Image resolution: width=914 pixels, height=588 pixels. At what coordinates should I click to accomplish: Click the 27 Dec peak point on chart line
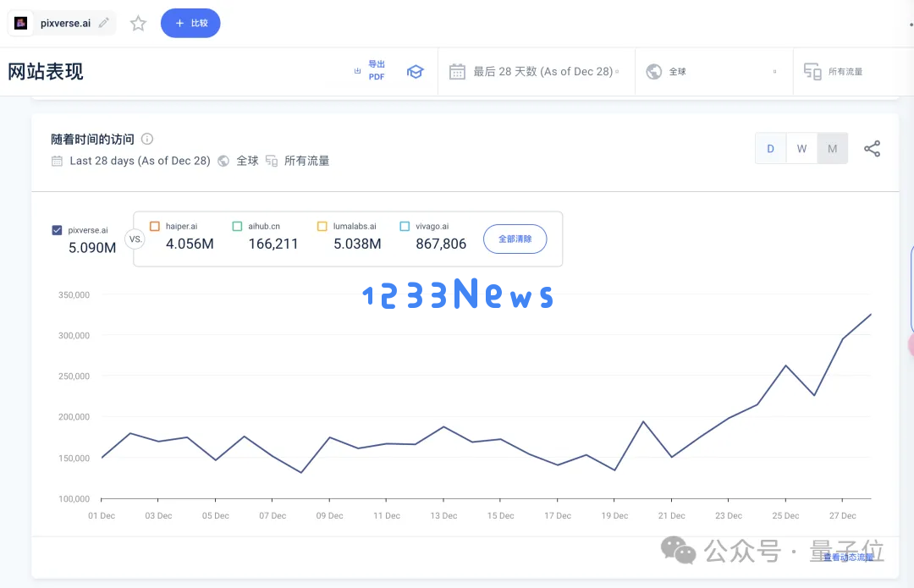[843, 338]
